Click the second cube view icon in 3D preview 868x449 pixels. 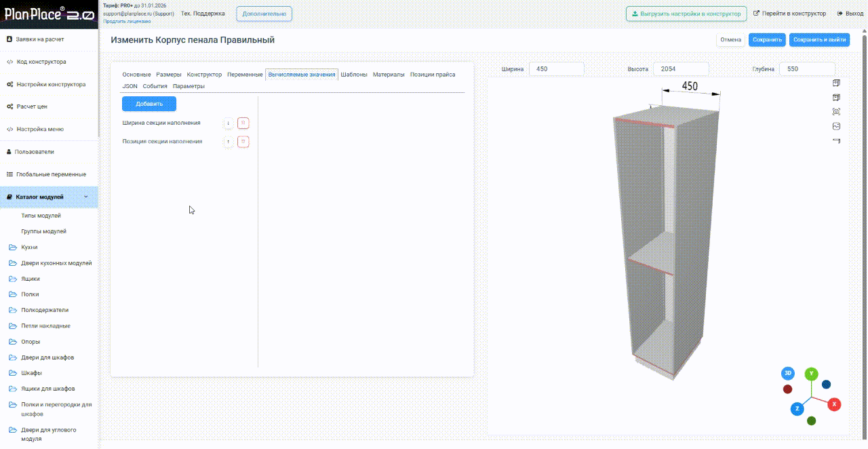[836, 98]
